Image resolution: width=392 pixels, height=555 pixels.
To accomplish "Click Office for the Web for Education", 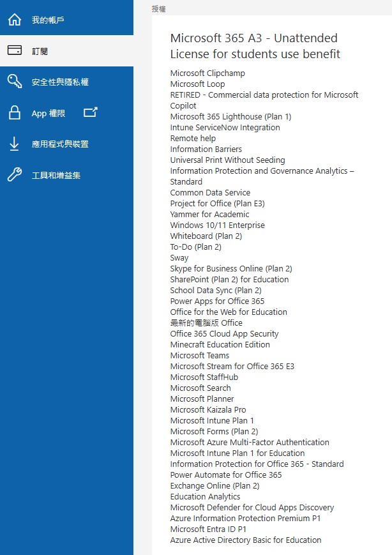I will point(229,312).
